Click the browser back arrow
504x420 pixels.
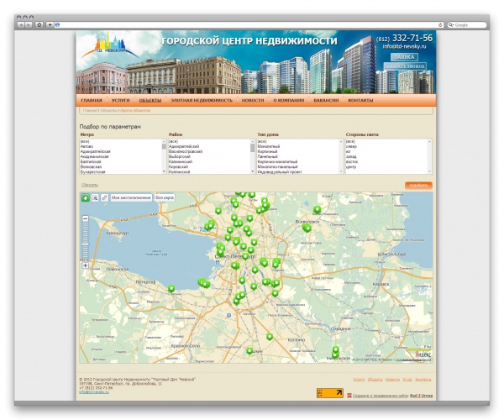(20, 25)
